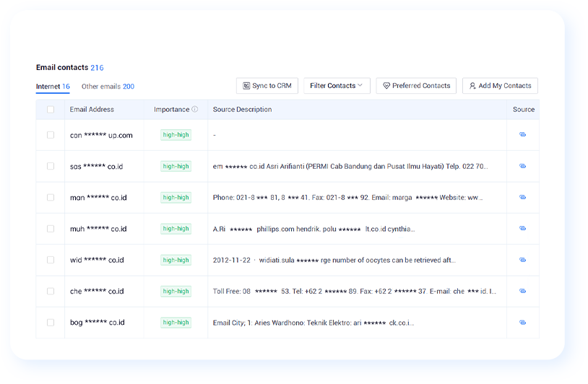Click description mentioning phillips.com hendrik
Image resolution: width=588 pixels, height=384 pixels.
[314, 229]
